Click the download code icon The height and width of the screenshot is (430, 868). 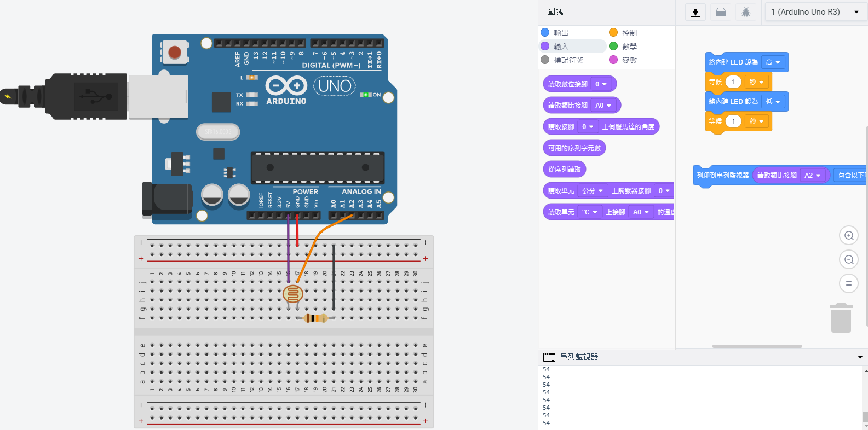tap(695, 12)
